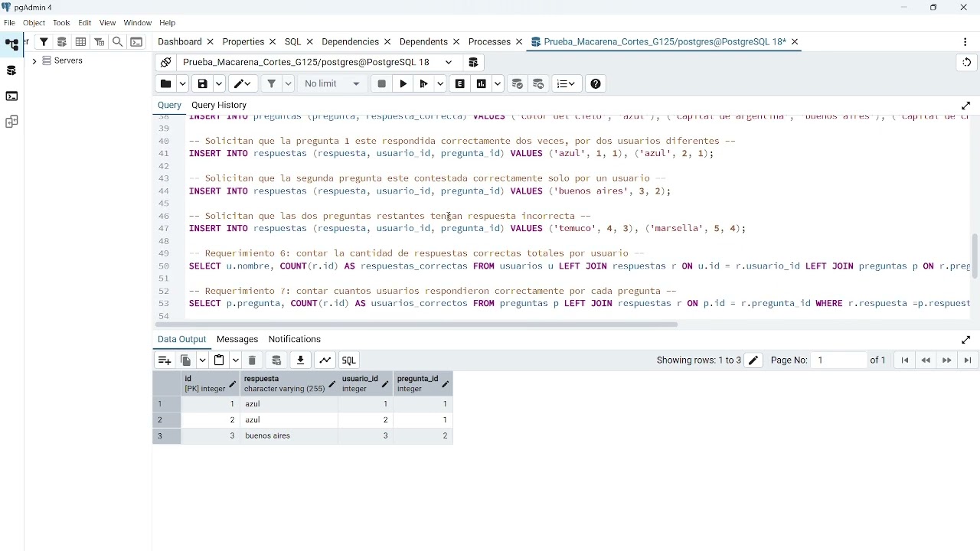980x551 pixels.
Task: Click the Explain icon
Action: (461, 84)
